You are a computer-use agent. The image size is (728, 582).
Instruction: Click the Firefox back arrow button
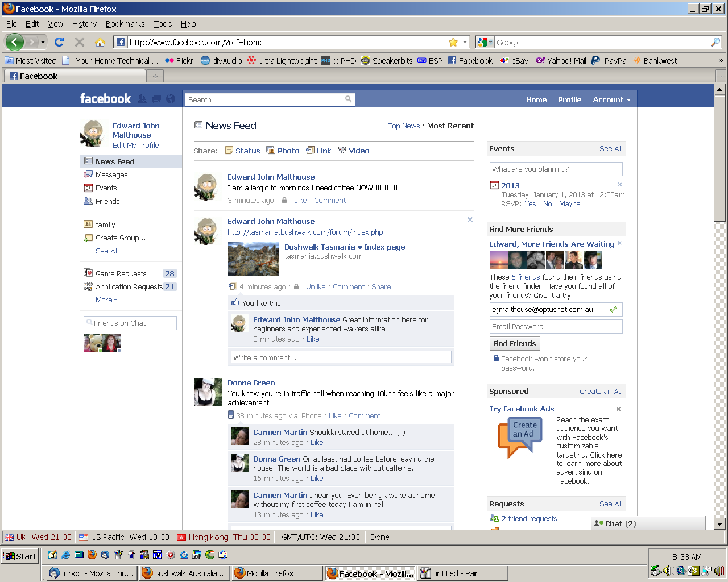15,42
